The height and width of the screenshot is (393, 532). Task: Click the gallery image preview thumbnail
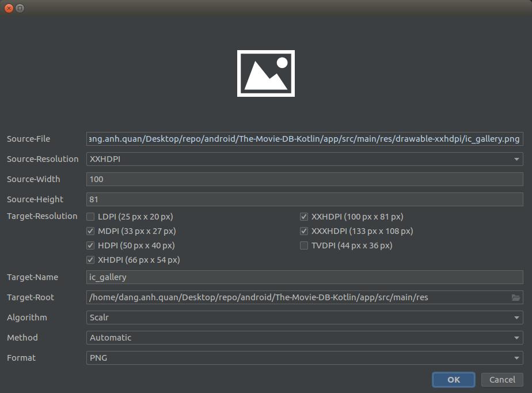266,73
